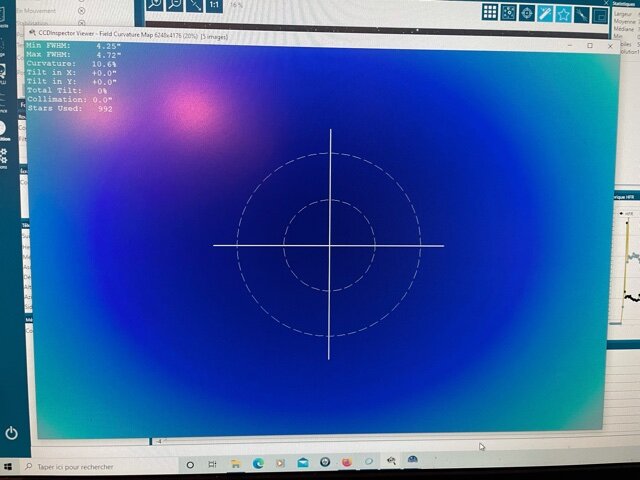
Task: Switch to CCDInspector on the taskbar
Action: pyautogui.click(x=391, y=461)
